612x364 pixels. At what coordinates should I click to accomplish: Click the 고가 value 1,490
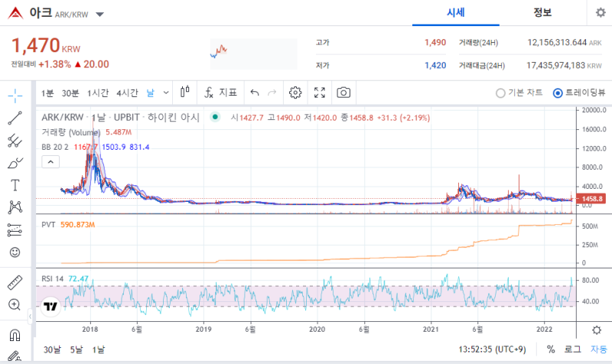(435, 43)
